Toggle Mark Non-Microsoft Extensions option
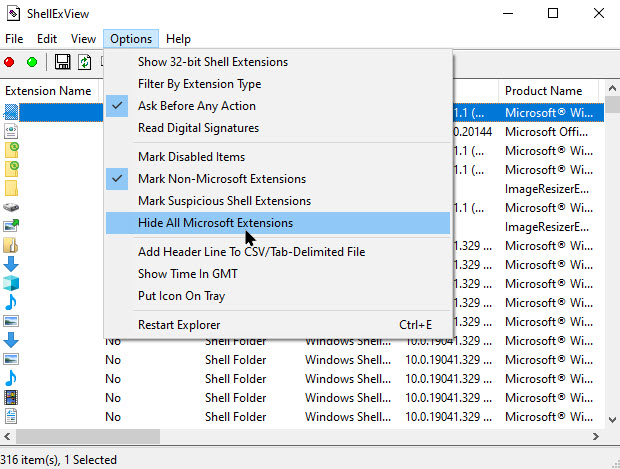The image size is (620, 469). click(x=278, y=179)
